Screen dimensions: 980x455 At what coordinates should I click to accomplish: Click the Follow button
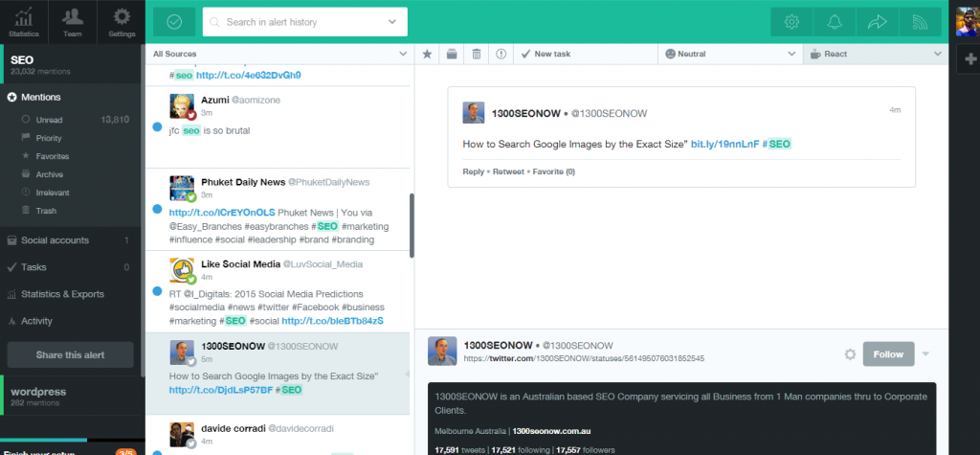click(888, 353)
